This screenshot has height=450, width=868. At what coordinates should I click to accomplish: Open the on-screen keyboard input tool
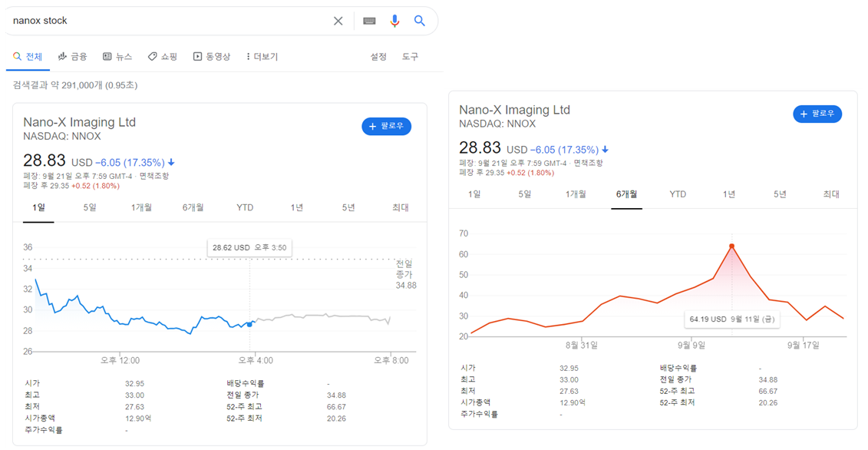[x=369, y=21]
